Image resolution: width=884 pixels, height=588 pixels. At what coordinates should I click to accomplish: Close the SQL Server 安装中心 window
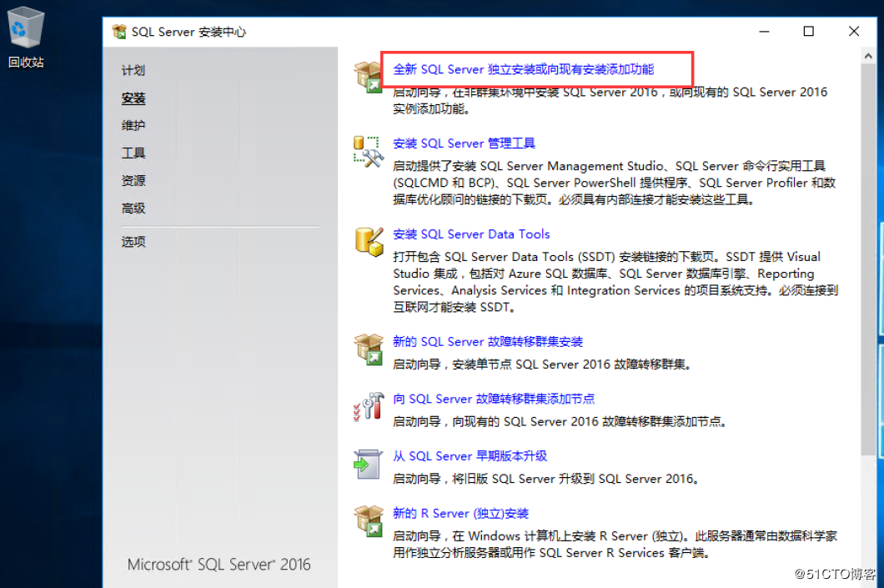[x=853, y=32]
